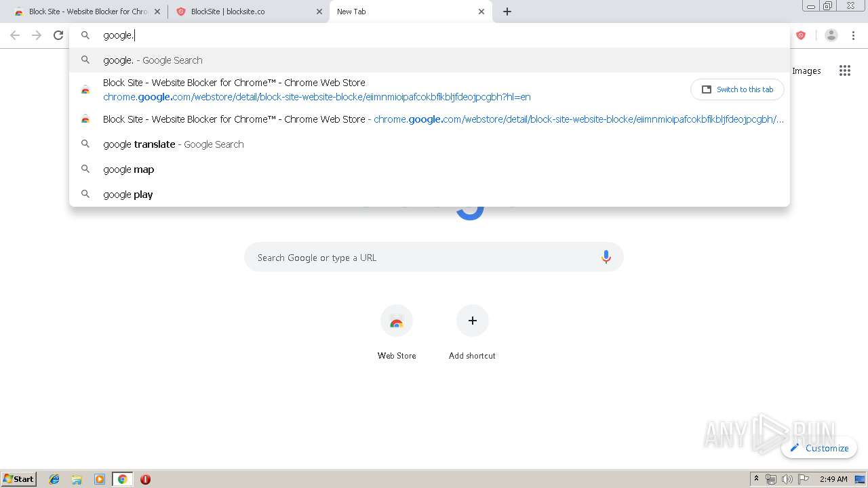Viewport: 868px width, 488px height.
Task: Switch to BlockSite | blocksite.co tab
Action: pyautogui.click(x=248, y=12)
